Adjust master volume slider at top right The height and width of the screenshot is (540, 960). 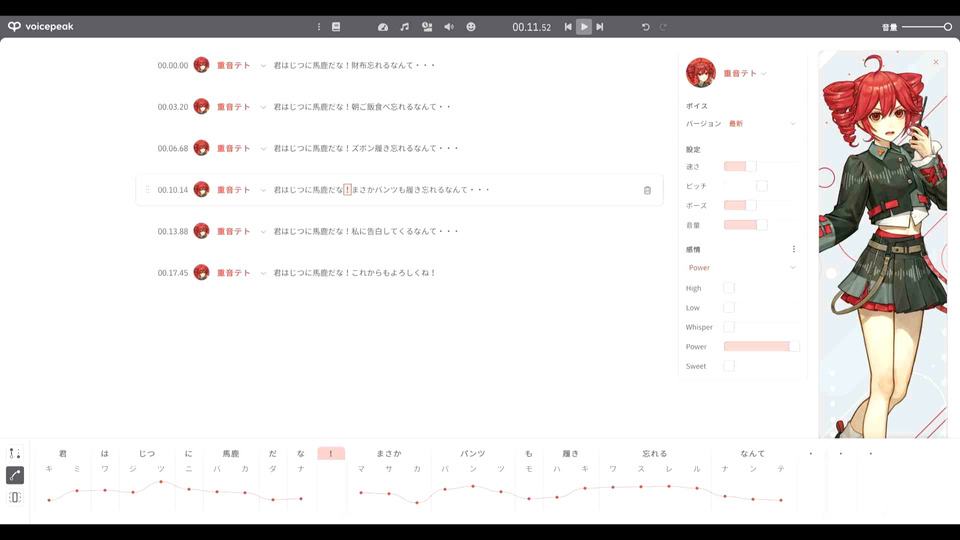pyautogui.click(x=926, y=27)
